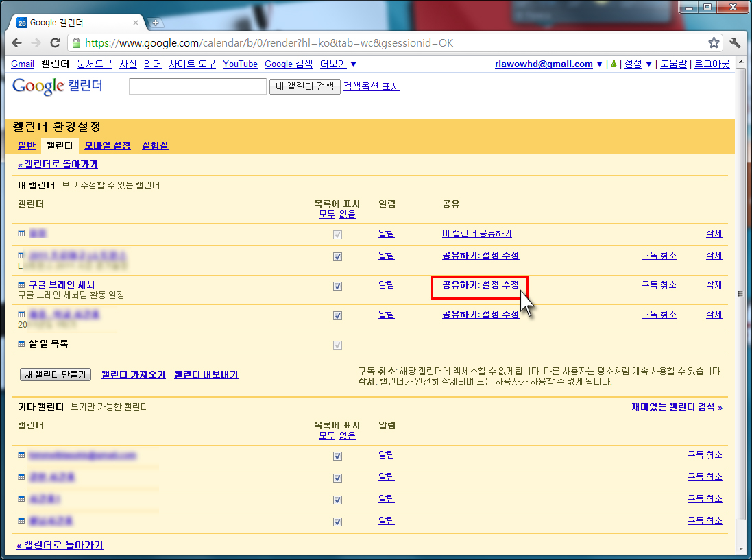Click 알림 link in 구글 브레인 세뇌 row
This screenshot has width=752, height=560.
pos(386,284)
